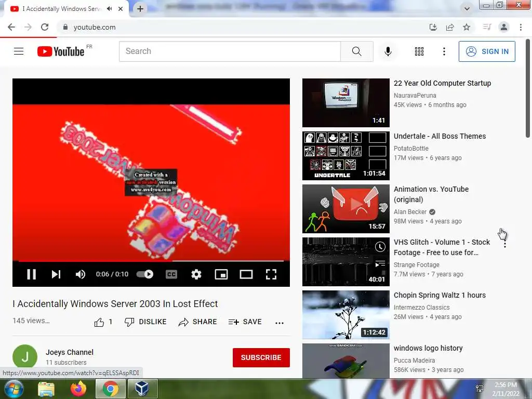Open the YouTube guide hamburger menu
532x399 pixels.
tap(19, 51)
